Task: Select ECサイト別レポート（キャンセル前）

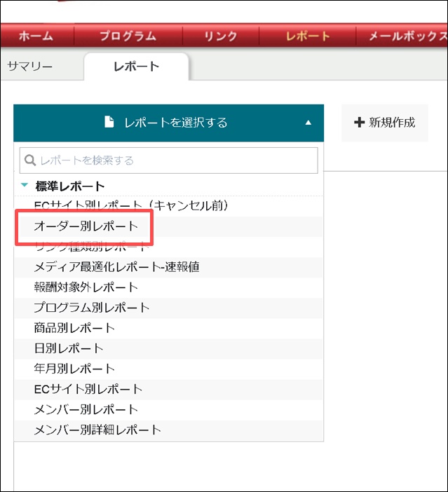Action: [132, 206]
